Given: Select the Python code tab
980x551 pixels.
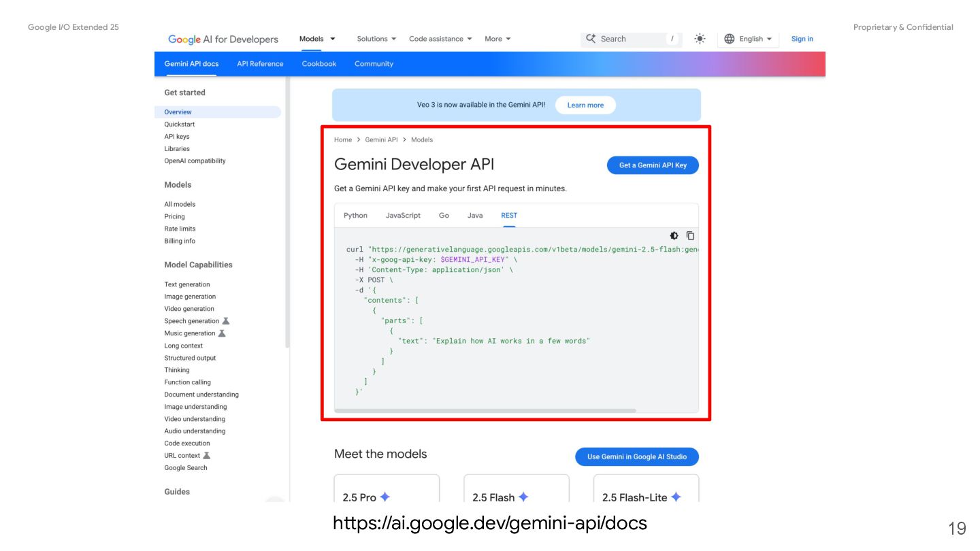Looking at the screenshot, I should [355, 216].
